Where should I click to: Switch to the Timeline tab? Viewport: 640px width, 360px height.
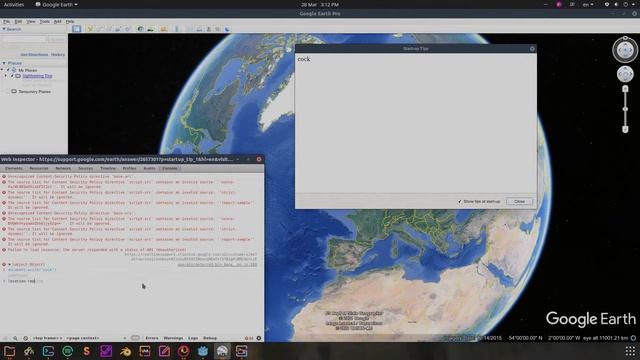click(x=108, y=168)
